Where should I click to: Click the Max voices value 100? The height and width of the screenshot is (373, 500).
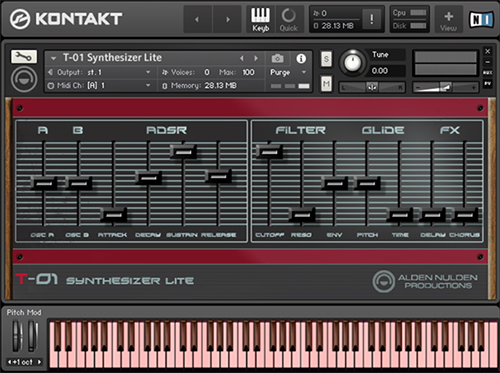248,72
